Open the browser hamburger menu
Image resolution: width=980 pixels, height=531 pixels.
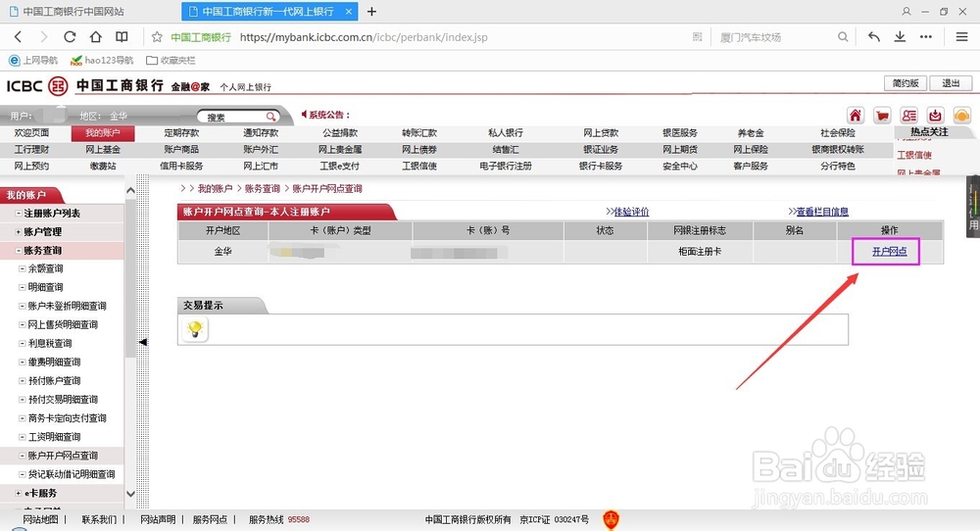coord(962,37)
